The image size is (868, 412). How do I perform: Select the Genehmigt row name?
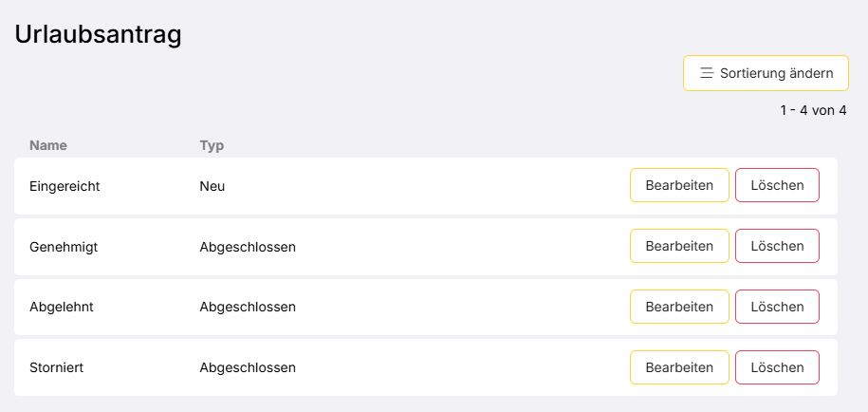(64, 247)
